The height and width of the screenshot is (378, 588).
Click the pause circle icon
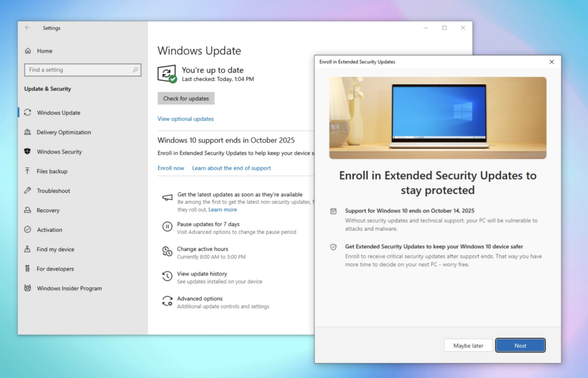coord(167,226)
